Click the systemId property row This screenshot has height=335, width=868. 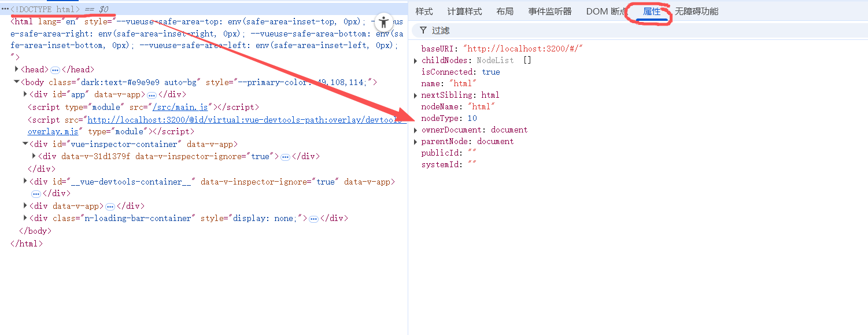tap(449, 165)
